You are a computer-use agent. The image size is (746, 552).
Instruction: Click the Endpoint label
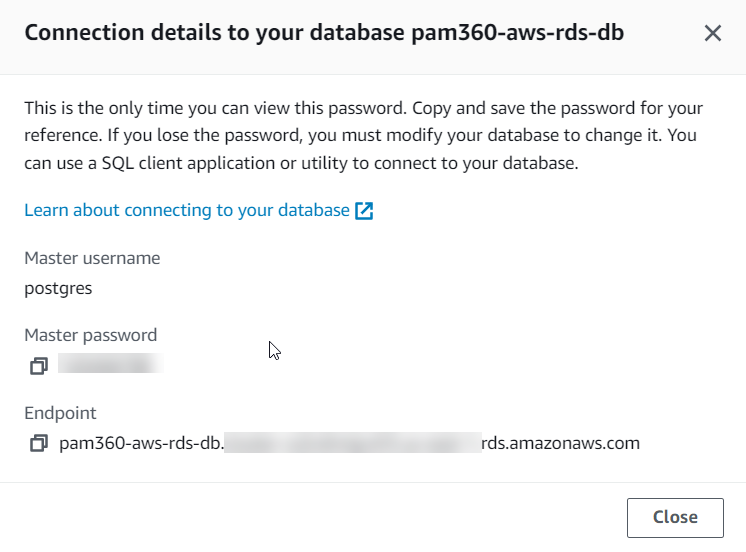(x=60, y=412)
